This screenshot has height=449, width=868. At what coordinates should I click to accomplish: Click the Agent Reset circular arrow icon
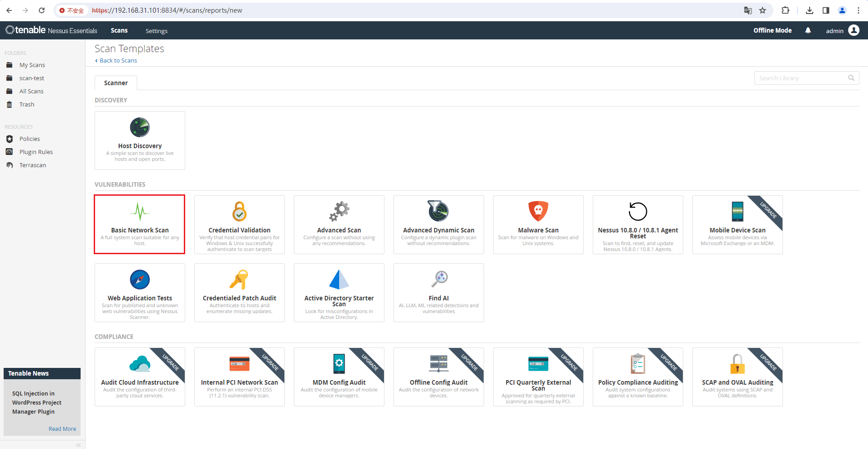pyautogui.click(x=638, y=211)
